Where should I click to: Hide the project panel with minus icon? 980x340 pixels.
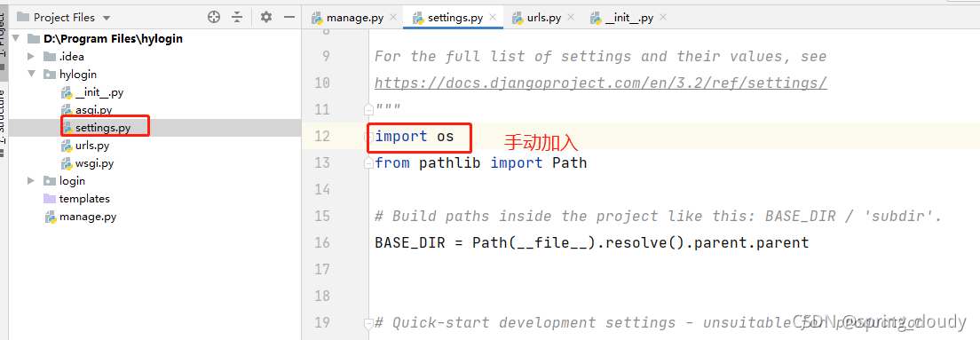[x=288, y=17]
